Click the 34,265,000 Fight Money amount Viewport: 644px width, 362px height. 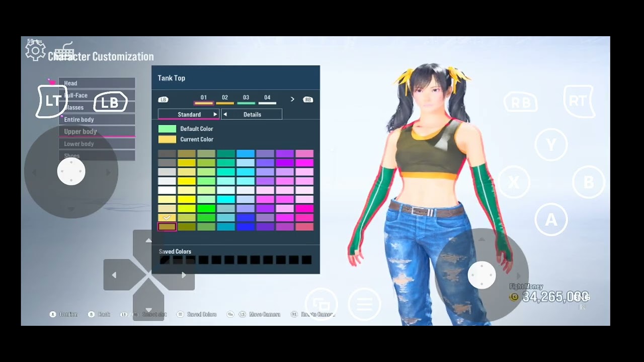click(555, 297)
